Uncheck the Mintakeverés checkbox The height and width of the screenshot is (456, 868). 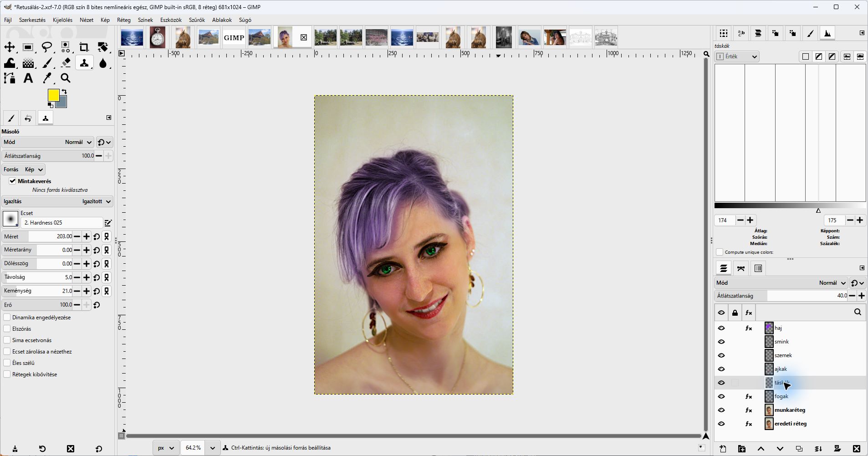(x=13, y=181)
